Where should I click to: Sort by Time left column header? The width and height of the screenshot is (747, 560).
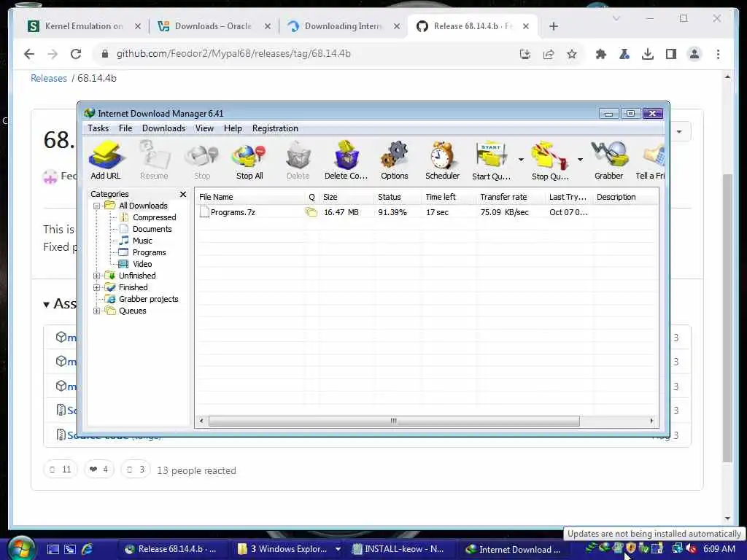pos(449,197)
